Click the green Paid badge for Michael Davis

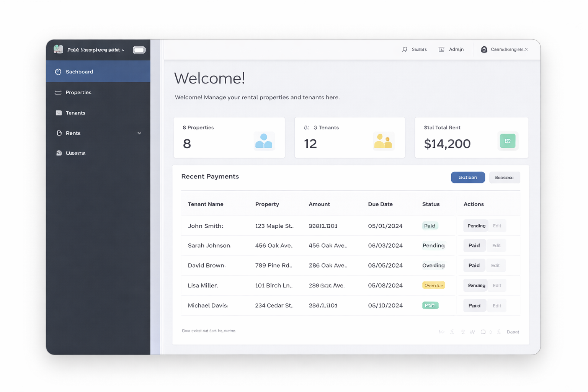pos(430,305)
